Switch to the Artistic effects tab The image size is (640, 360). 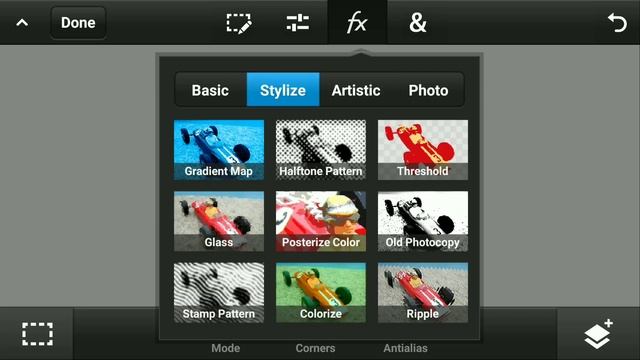(x=356, y=90)
